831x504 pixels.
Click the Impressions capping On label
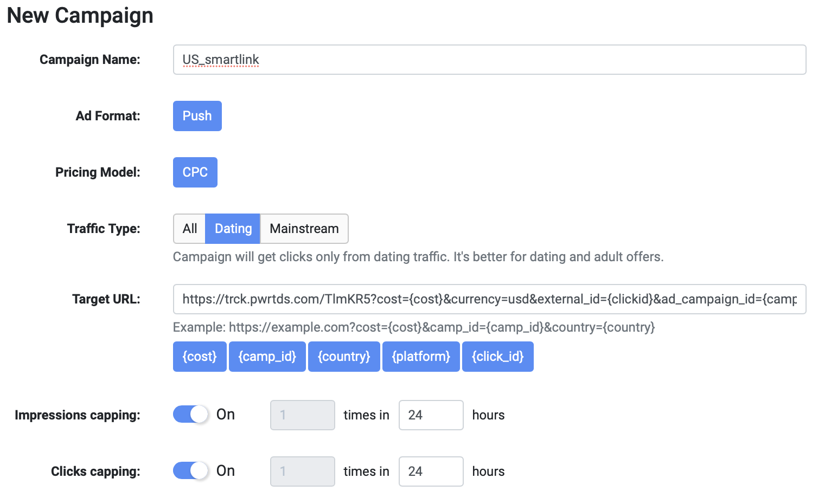tap(226, 415)
